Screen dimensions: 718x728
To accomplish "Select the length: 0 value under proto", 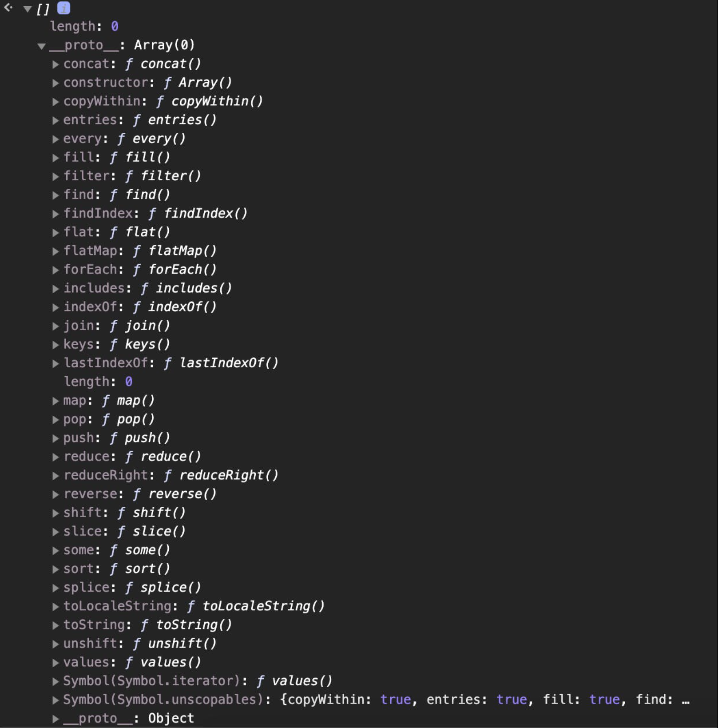I will point(128,382).
